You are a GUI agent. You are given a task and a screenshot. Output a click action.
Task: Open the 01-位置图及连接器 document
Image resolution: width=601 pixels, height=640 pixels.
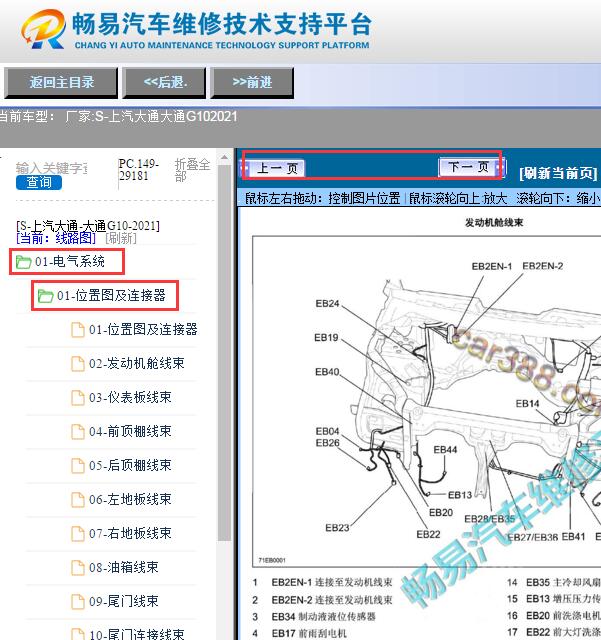pos(143,329)
